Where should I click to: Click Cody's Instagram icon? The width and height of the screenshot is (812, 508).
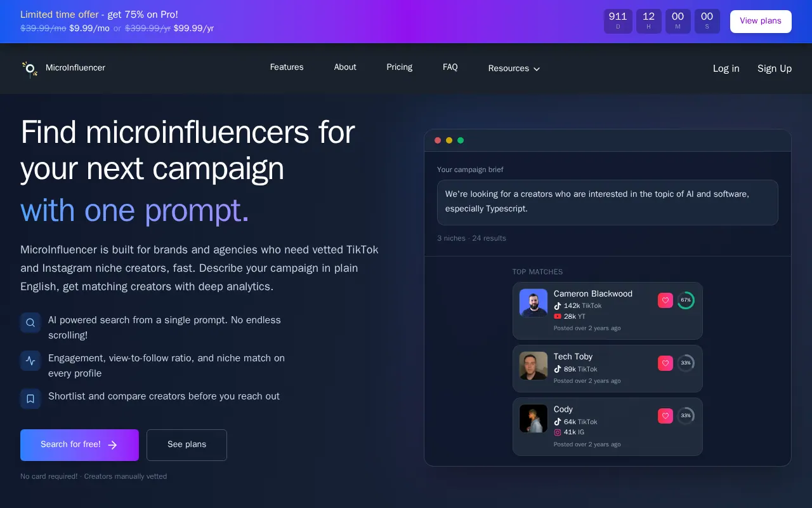coord(558,432)
